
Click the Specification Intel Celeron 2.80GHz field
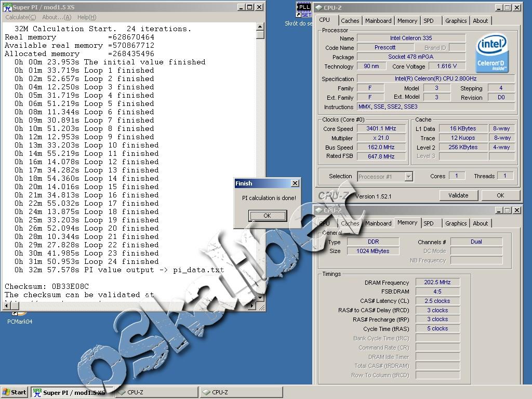coord(436,78)
